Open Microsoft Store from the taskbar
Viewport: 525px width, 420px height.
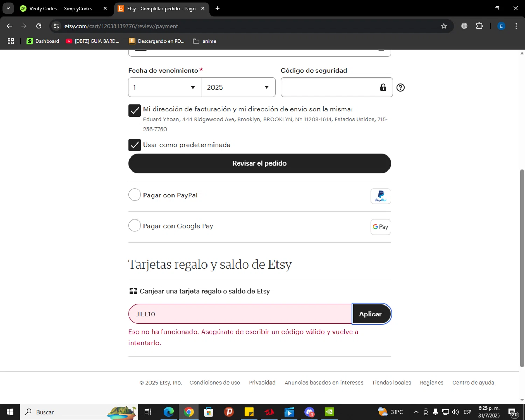click(x=209, y=412)
